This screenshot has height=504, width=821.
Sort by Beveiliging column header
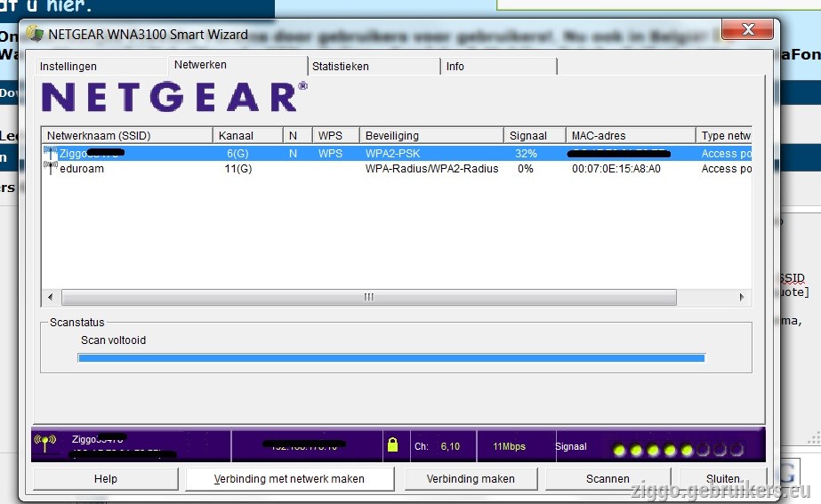coord(432,135)
